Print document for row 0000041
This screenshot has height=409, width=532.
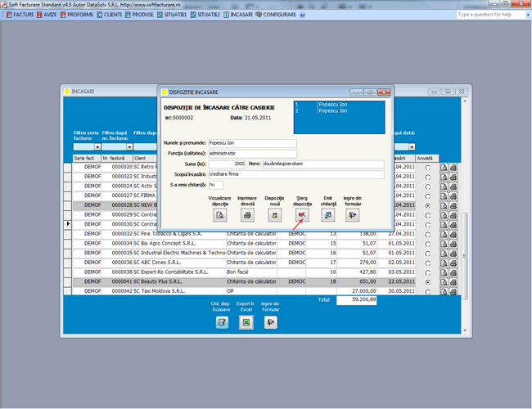click(453, 282)
